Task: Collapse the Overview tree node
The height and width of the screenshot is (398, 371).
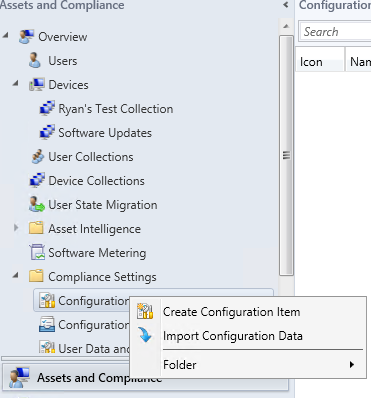Action: 5,35
